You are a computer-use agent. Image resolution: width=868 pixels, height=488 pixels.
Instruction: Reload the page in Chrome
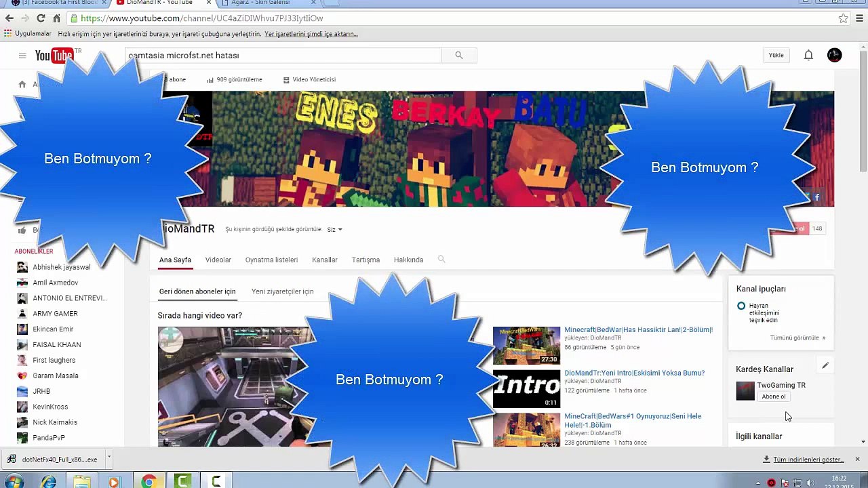pos(41,18)
